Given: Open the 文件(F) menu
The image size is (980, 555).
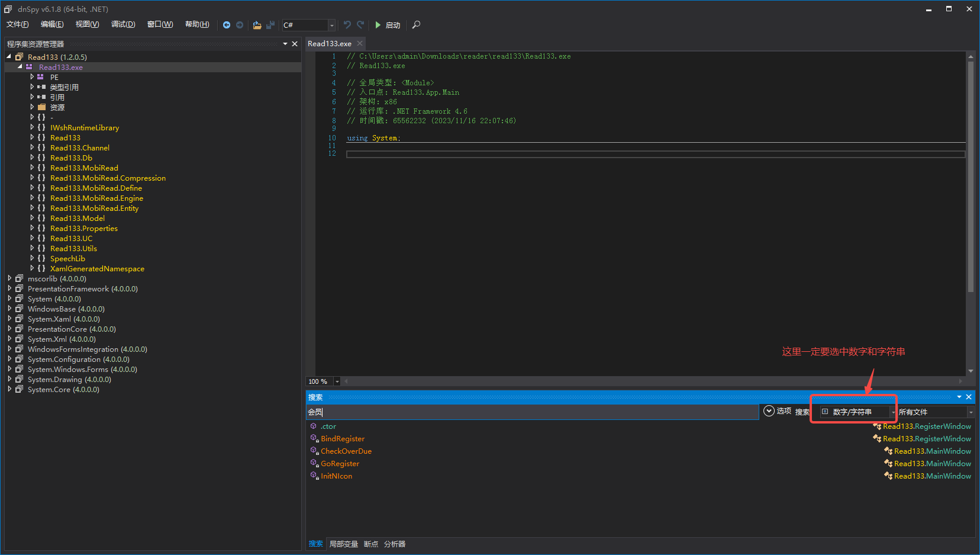Looking at the screenshot, I should tap(18, 24).
